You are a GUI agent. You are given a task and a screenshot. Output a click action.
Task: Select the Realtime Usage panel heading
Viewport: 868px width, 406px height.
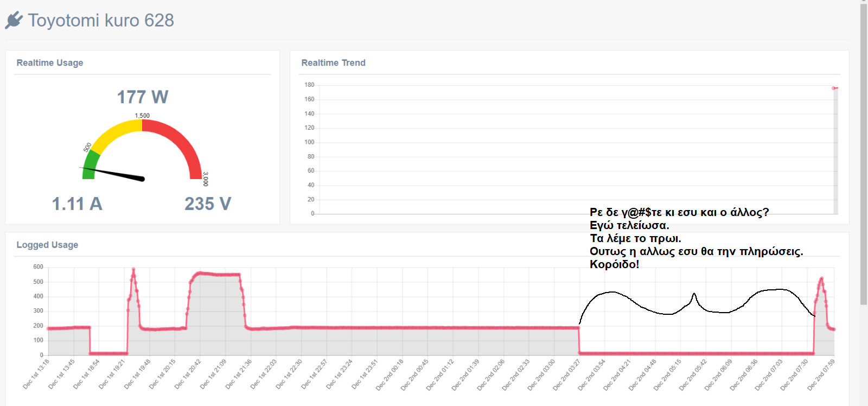[x=50, y=63]
